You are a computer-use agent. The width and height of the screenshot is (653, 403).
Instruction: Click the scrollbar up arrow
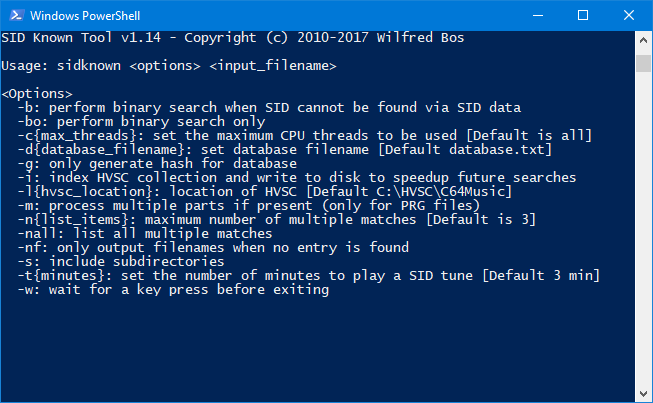coord(643,40)
